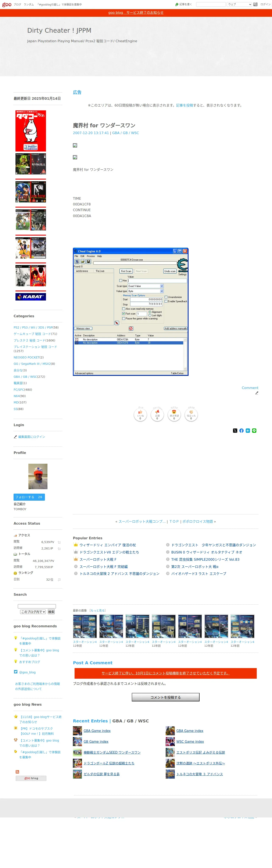Toggle the Unrandomizer checkbox
This screenshot has width=272, height=868.
click(x=166, y=297)
